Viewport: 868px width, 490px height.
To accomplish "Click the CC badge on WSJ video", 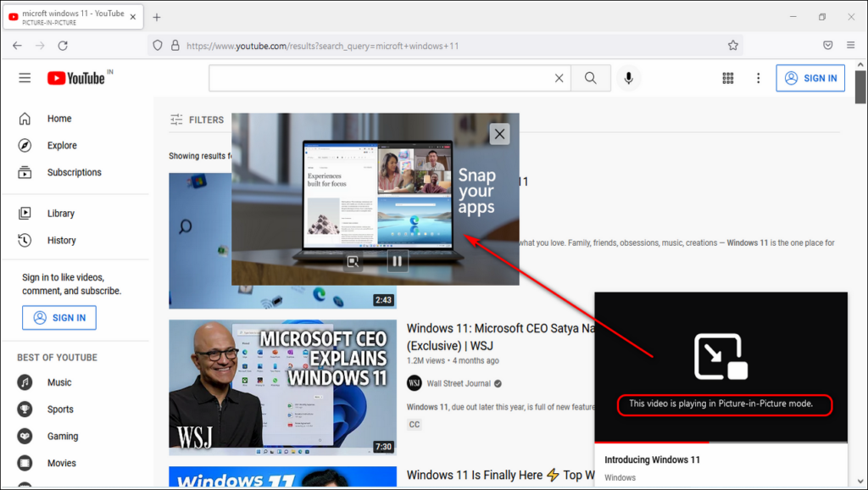I will [414, 425].
